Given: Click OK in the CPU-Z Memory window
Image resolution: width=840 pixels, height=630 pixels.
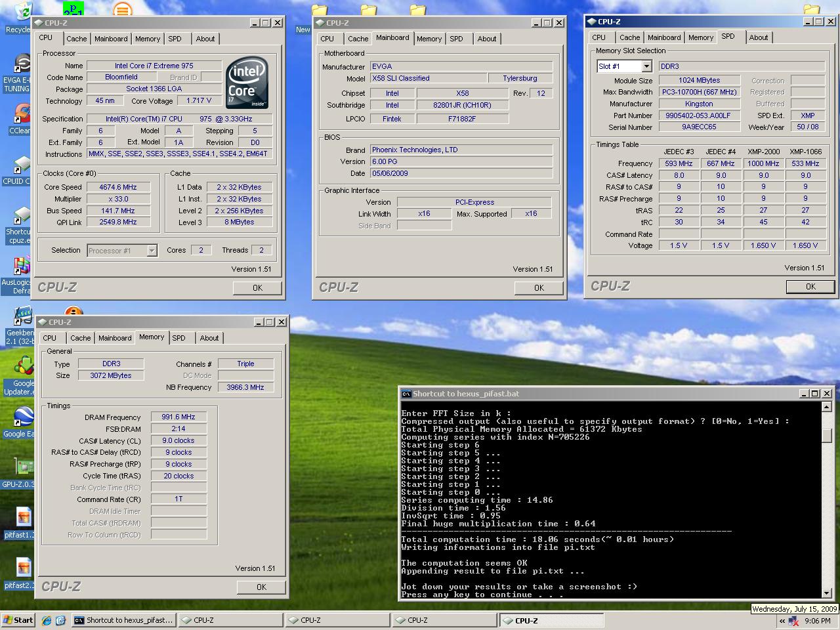Looking at the screenshot, I should click(261, 587).
